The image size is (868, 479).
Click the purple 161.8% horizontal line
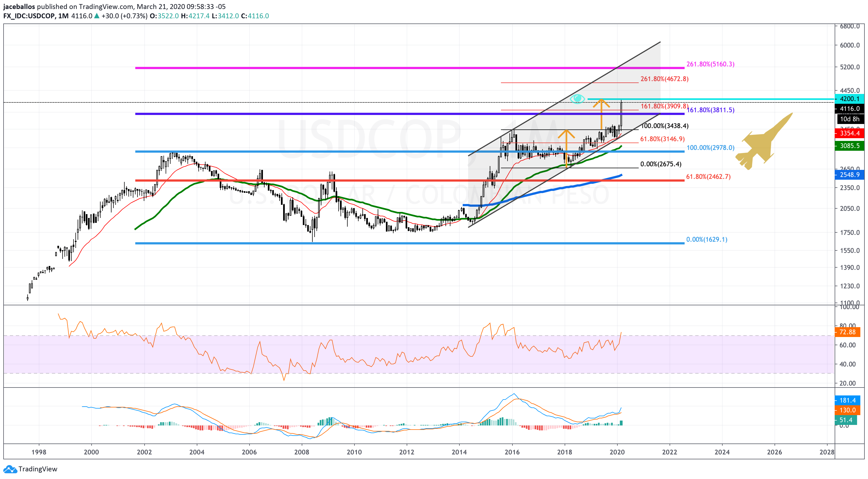point(410,114)
